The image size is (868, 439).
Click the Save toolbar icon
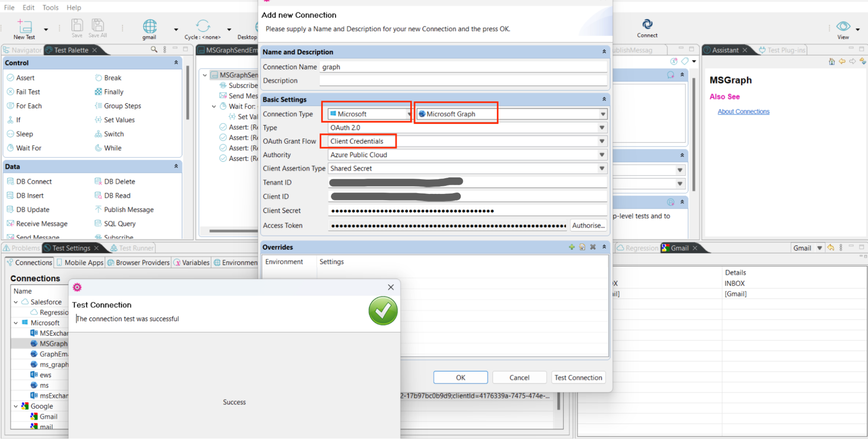77,25
